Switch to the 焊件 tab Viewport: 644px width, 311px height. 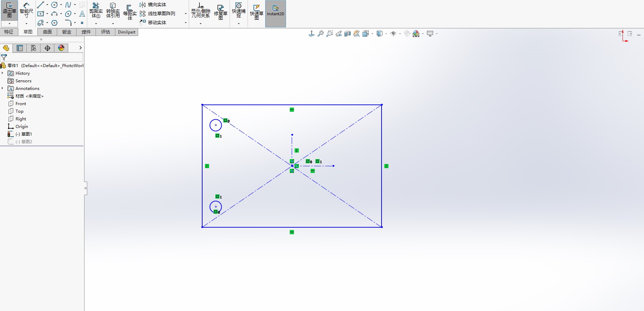[x=86, y=32]
